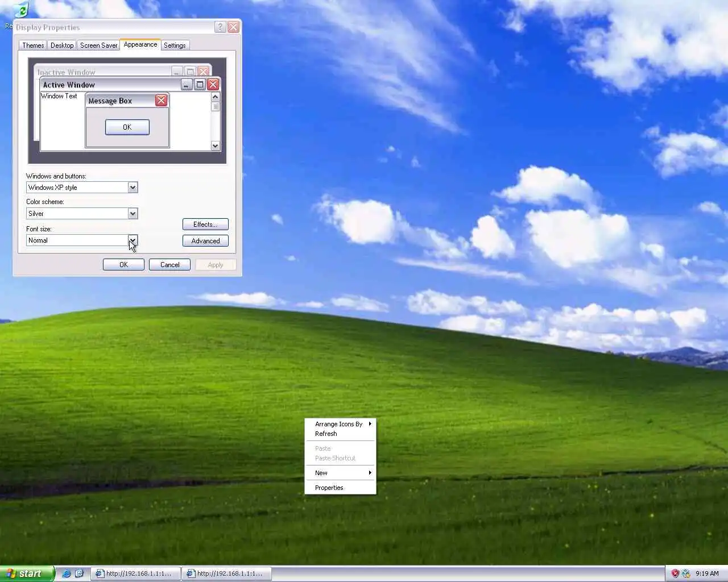The height and width of the screenshot is (582, 728).
Task: Open the Start menu
Action: (x=27, y=573)
